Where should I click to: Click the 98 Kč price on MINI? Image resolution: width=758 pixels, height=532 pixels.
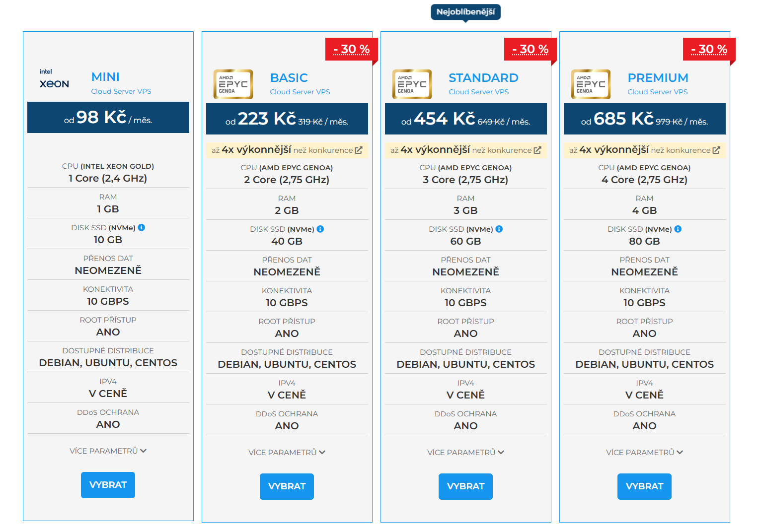[x=101, y=117]
